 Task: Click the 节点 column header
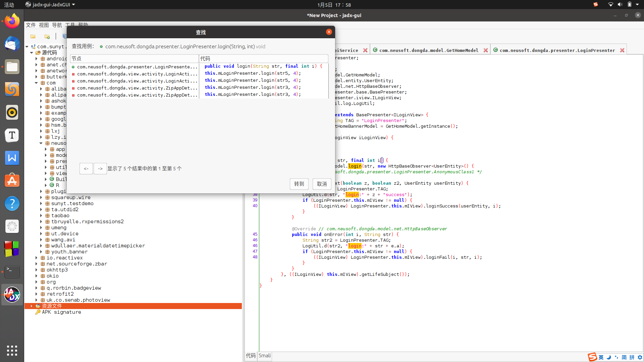tap(135, 59)
